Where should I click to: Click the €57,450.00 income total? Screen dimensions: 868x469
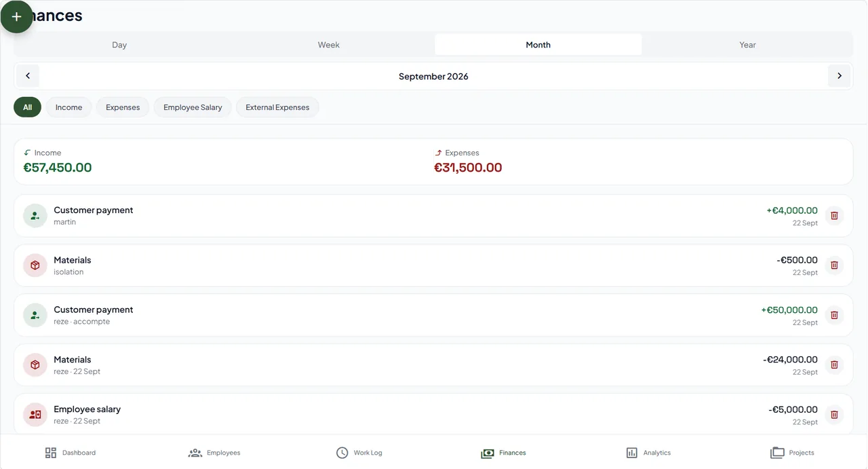point(58,168)
